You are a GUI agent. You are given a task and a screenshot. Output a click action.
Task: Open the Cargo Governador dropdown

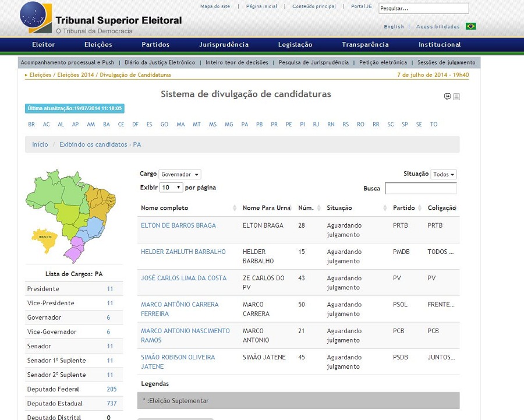click(180, 174)
